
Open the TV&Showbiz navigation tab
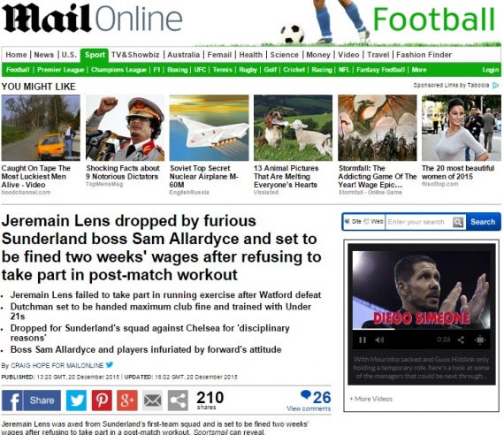pos(135,55)
